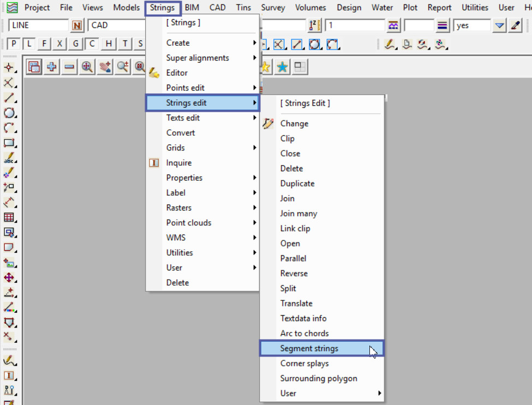532x405 pixels.
Task: Select the CAD line tool in sidebar
Action: pyautogui.click(x=9, y=98)
